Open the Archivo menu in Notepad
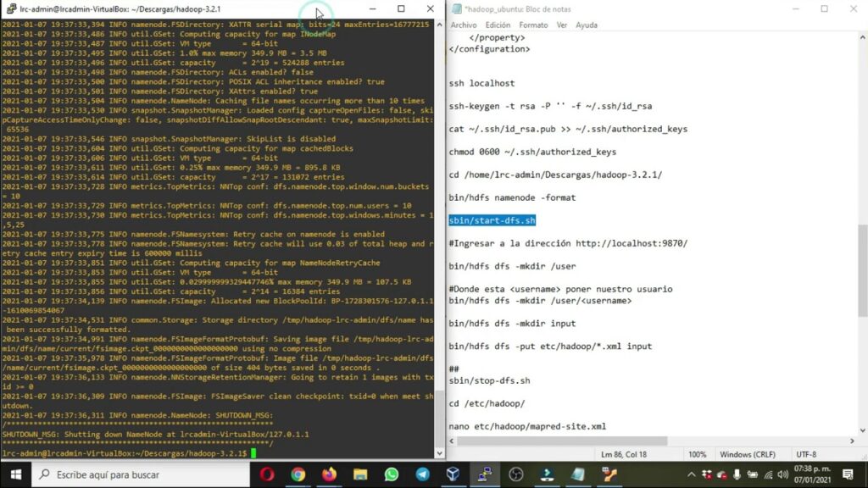The width and height of the screenshot is (868, 488). tap(464, 25)
